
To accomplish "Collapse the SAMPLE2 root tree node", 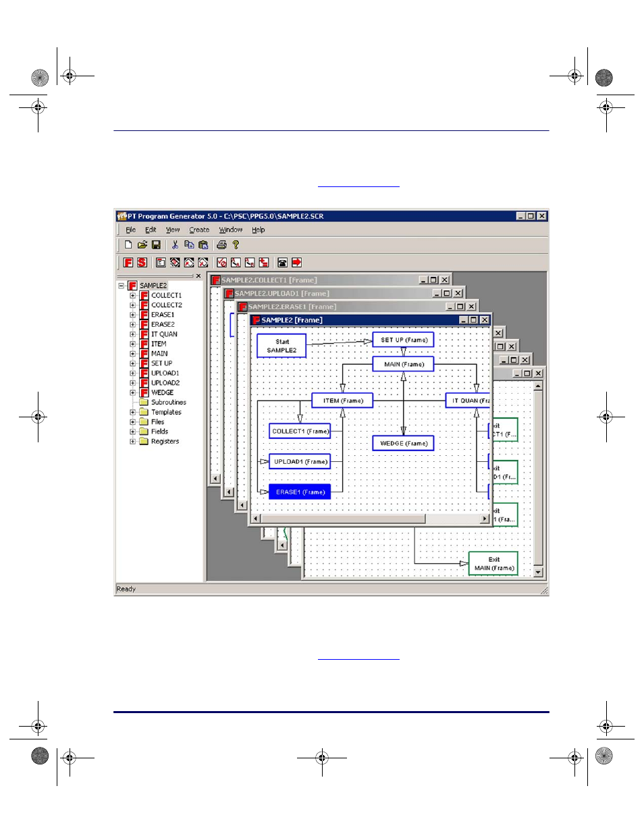I will pyautogui.click(x=122, y=286).
